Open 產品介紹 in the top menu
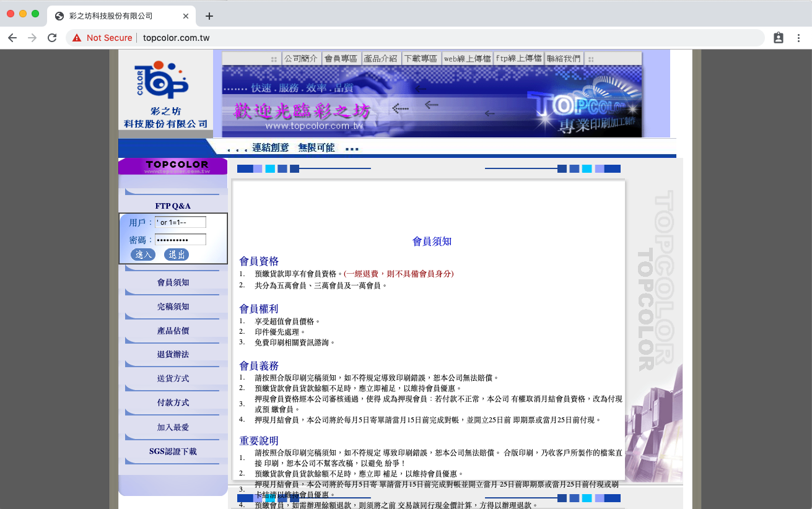This screenshot has height=509, width=812. click(x=380, y=59)
